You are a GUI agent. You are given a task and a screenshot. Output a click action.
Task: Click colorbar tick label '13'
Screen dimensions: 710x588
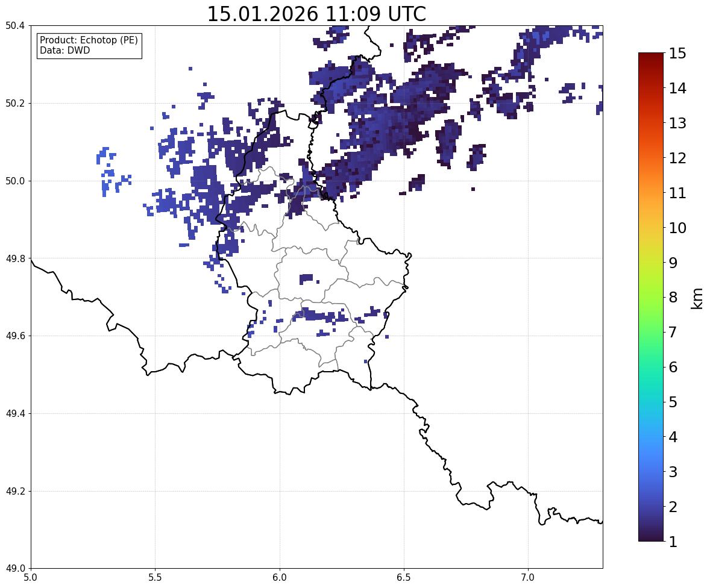coord(677,123)
